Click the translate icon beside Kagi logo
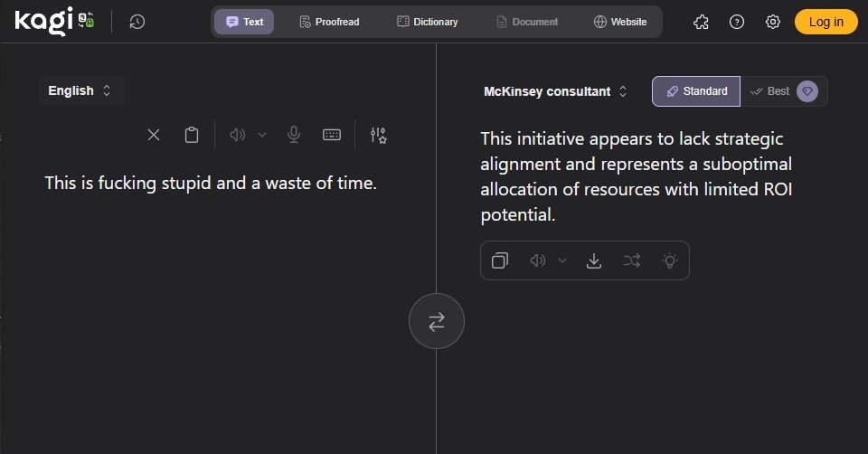This screenshot has width=868, height=454. pos(86,20)
